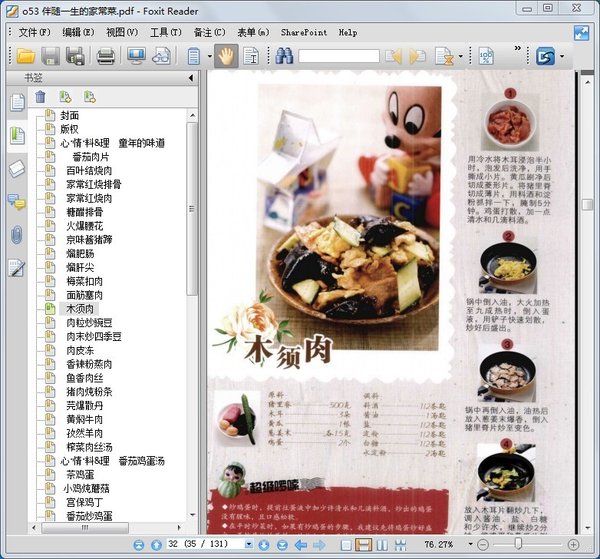Click into the search text field
600x559 pixels.
coord(339,56)
